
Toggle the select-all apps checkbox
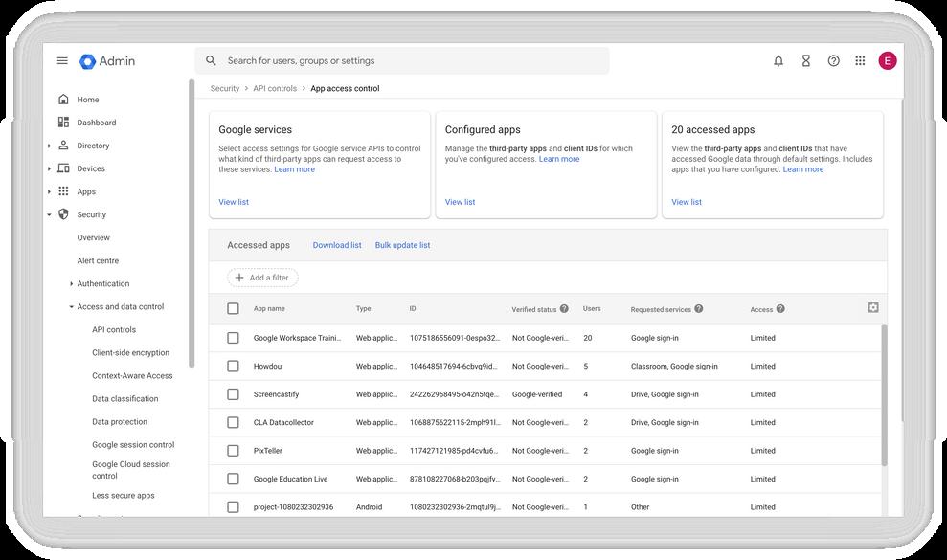233,308
